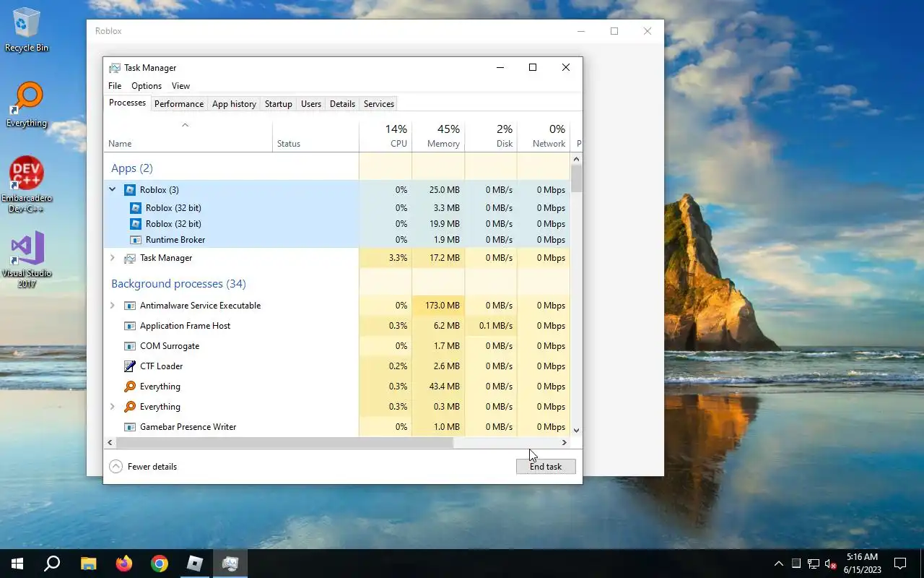Sort by the Network column header

(544, 136)
